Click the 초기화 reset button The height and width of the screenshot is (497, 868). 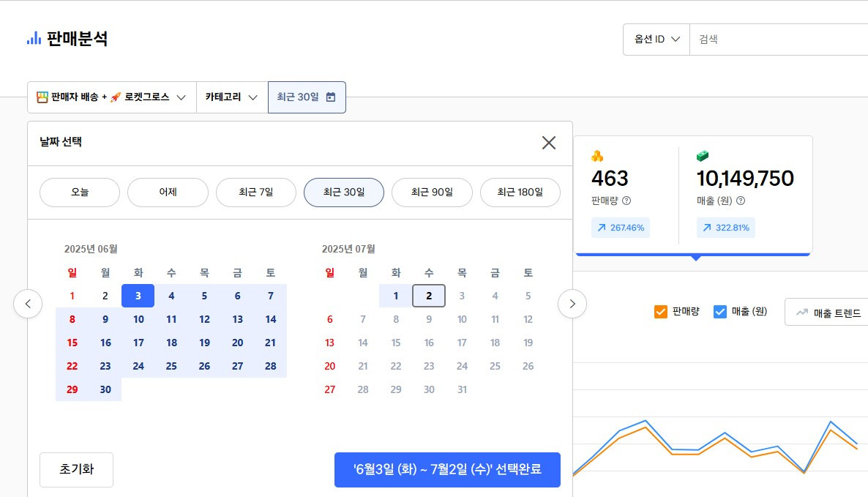pos(76,469)
